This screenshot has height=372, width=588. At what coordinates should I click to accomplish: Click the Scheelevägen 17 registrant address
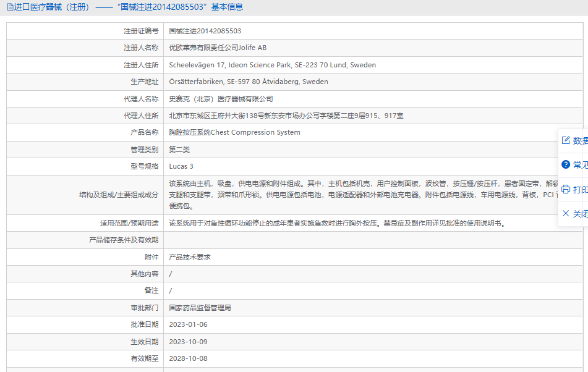[x=272, y=65]
